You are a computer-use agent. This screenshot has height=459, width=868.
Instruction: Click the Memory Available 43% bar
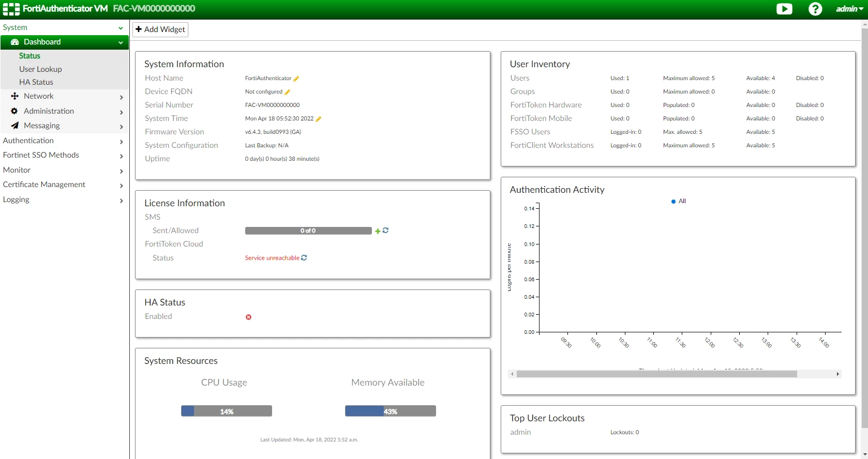(x=391, y=411)
